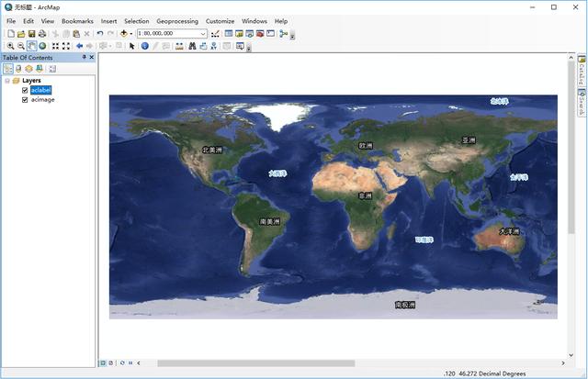This screenshot has height=379, width=588.
Task: Activate the Identify tool
Action: (145, 46)
